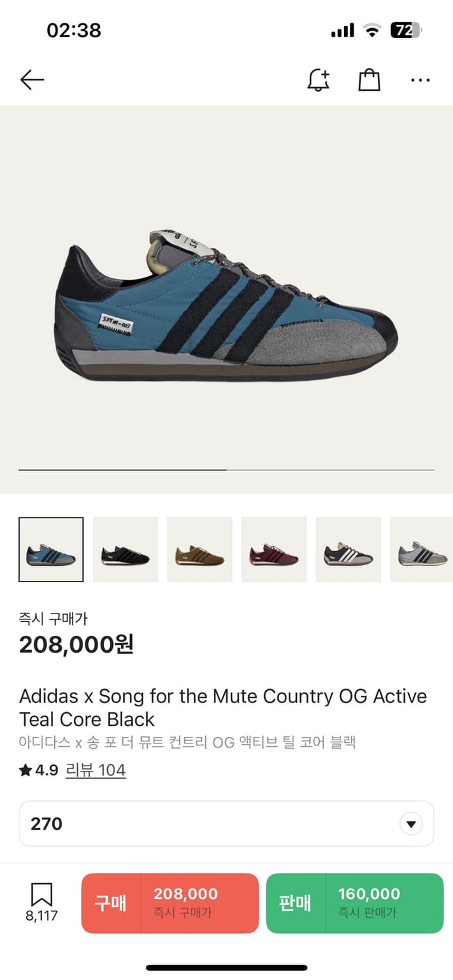Viewport: 453px width, 980px height.
Task: Select the black and white striped shoe thumbnail
Action: point(348,549)
